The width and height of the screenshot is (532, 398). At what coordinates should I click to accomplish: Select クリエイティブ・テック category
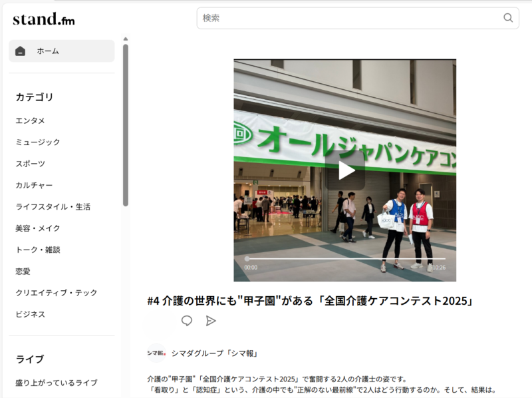[x=57, y=293]
